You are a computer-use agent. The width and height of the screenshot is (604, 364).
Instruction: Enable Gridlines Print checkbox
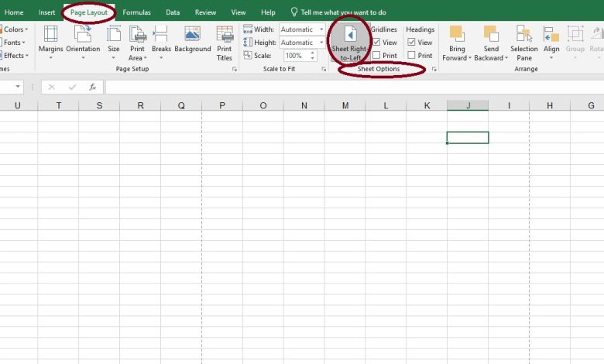376,56
